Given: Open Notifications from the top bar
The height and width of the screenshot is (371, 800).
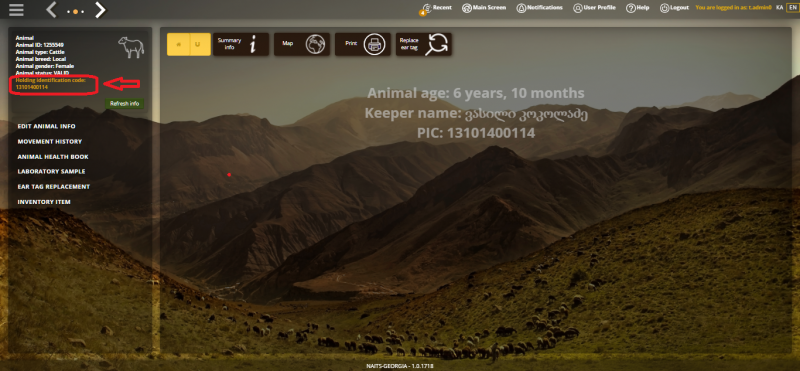Looking at the screenshot, I should (539, 8).
